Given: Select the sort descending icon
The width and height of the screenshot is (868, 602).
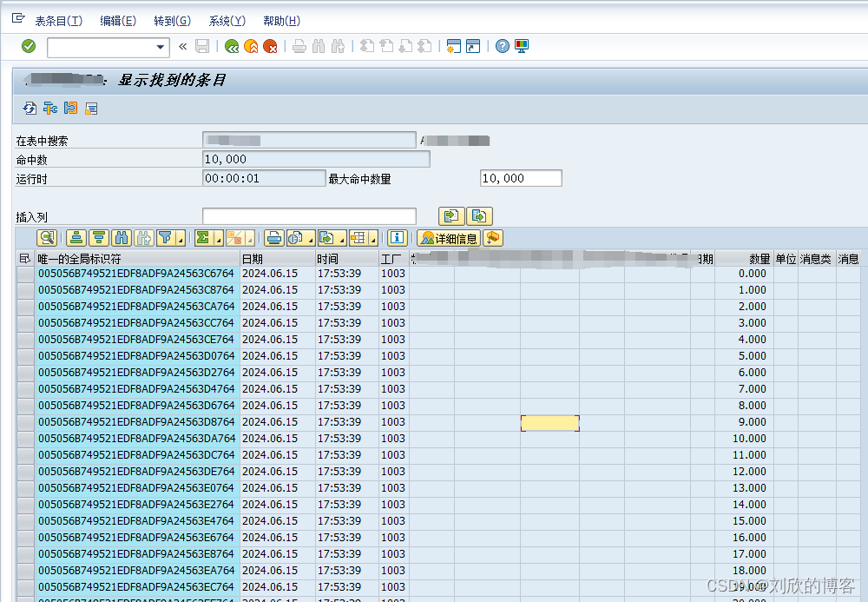Looking at the screenshot, I should [99, 237].
